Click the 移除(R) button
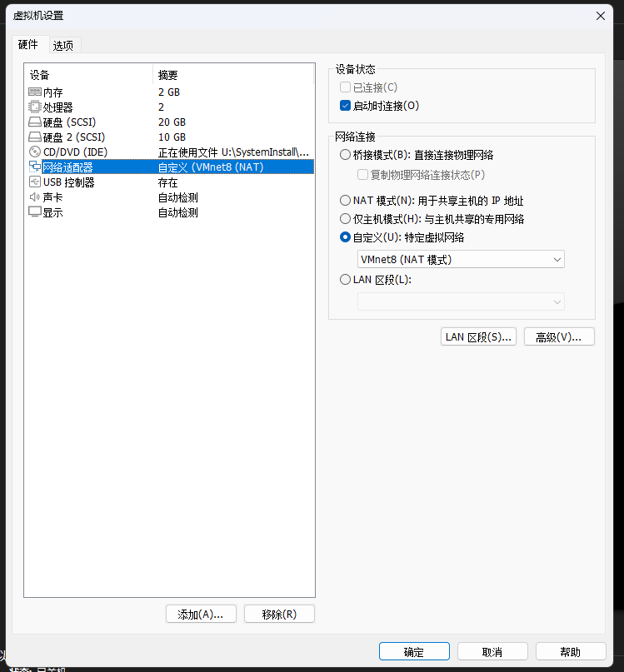624x672 pixels. (279, 615)
